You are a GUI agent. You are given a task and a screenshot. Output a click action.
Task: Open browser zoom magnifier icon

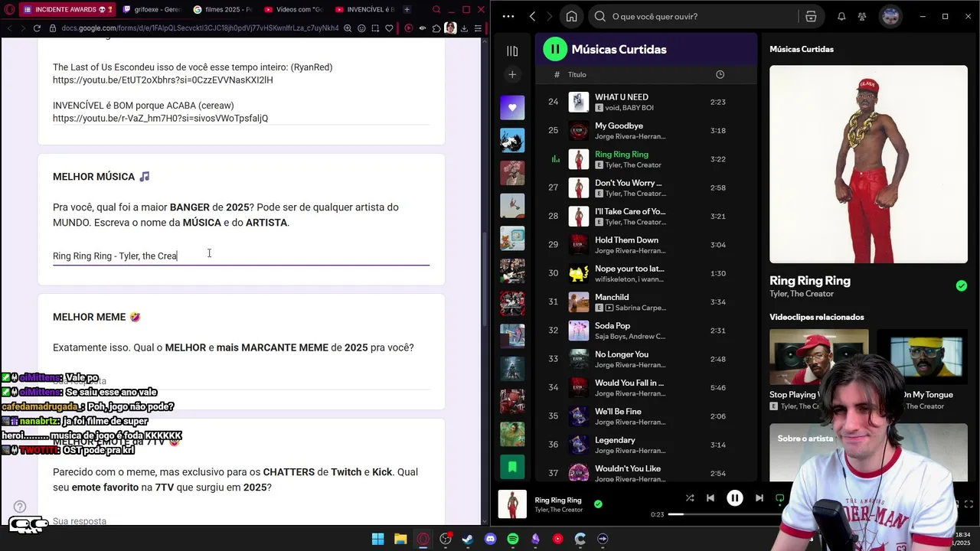348,28
